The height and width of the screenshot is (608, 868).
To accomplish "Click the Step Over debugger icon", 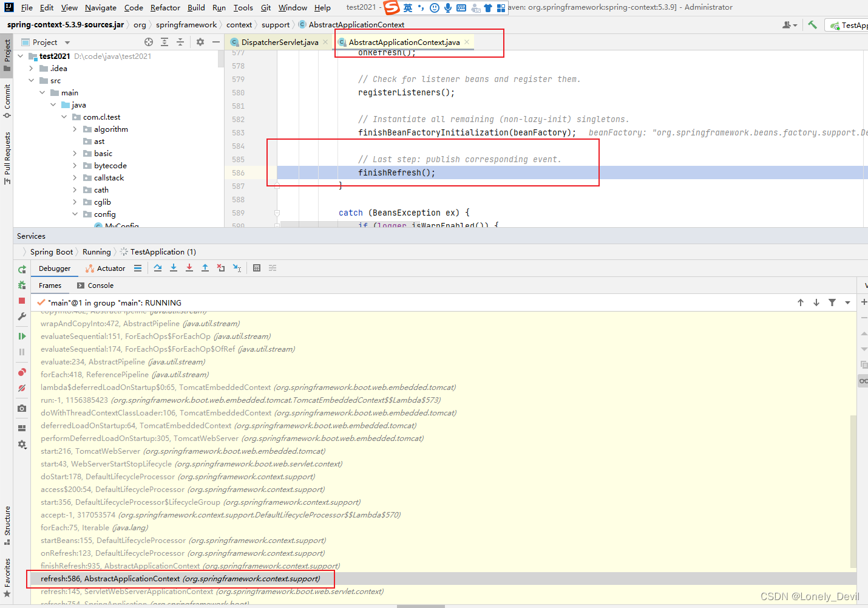I will [158, 268].
